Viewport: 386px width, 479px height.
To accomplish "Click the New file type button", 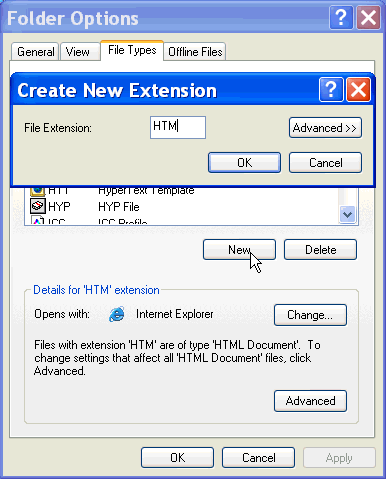I will pyautogui.click(x=239, y=249).
